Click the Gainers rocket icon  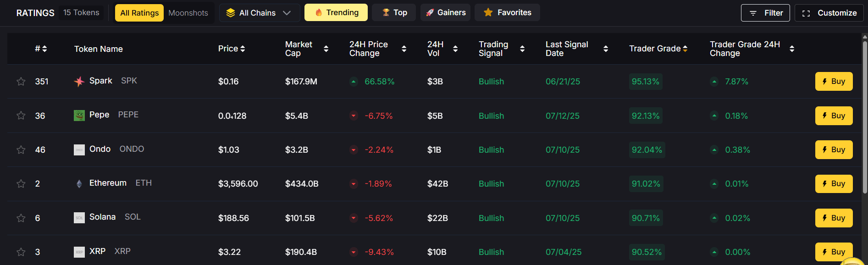click(x=430, y=12)
